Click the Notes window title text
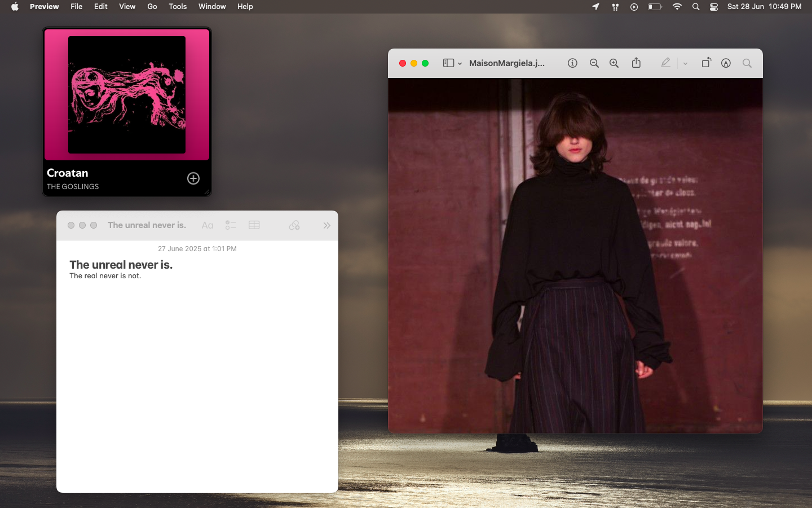 (147, 225)
